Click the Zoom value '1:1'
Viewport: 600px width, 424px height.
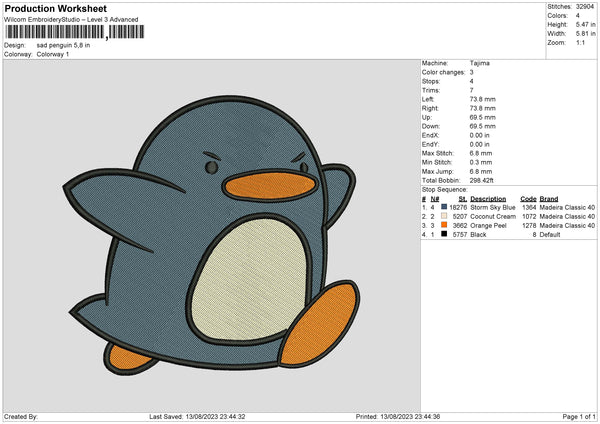point(580,42)
